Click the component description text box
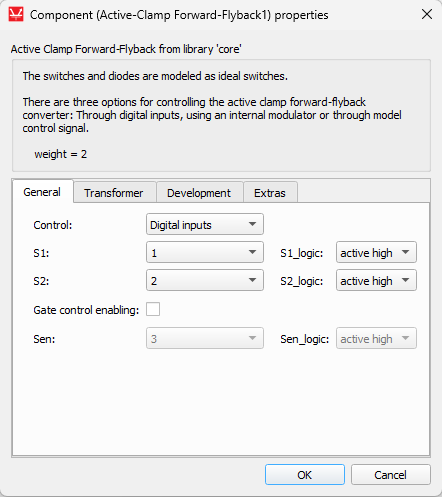Viewport: 442px width, 497px height. pyautogui.click(x=221, y=115)
